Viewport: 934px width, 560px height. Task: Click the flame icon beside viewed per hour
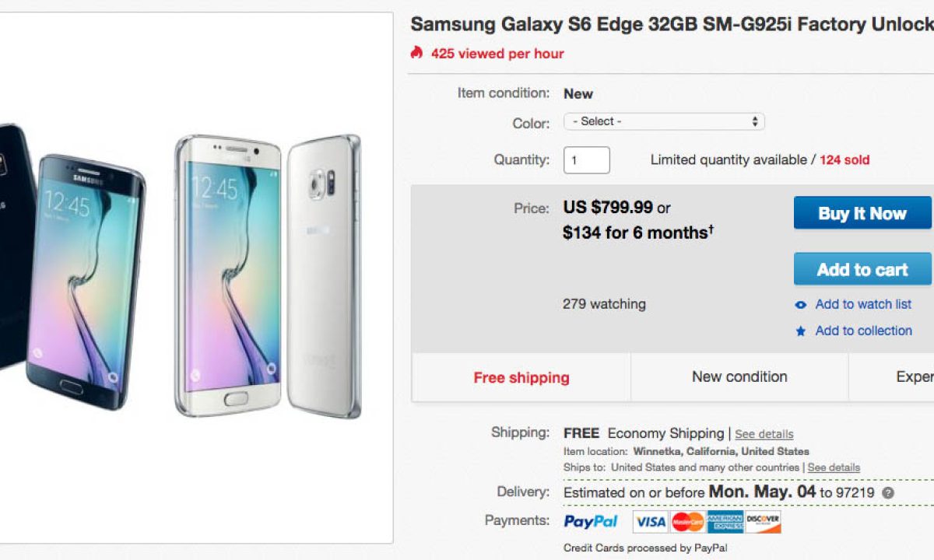point(417,53)
